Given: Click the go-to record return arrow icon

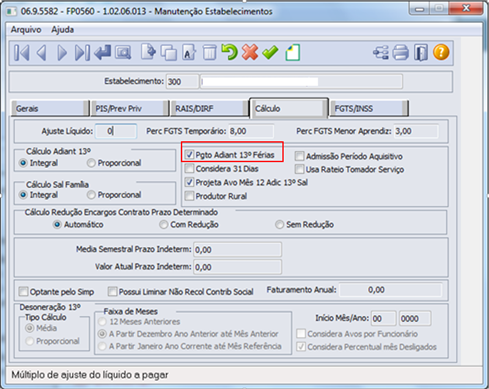Looking at the screenshot, I should click(x=103, y=53).
